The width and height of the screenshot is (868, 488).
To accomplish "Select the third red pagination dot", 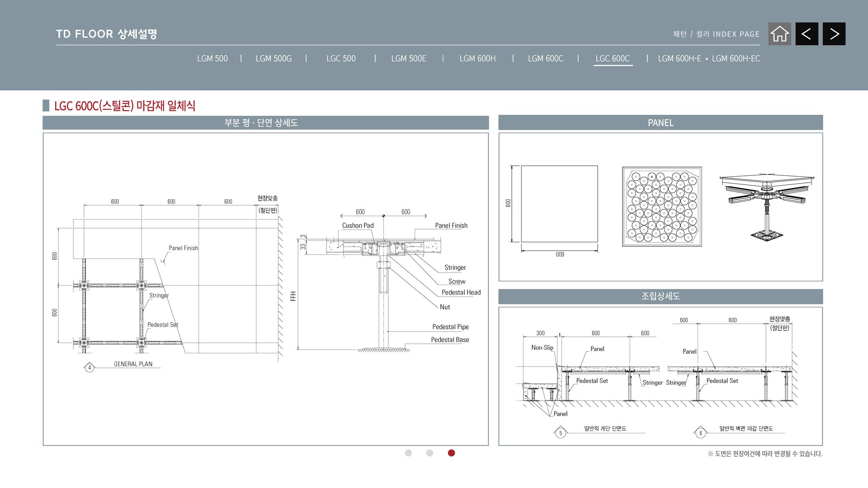I will [451, 453].
